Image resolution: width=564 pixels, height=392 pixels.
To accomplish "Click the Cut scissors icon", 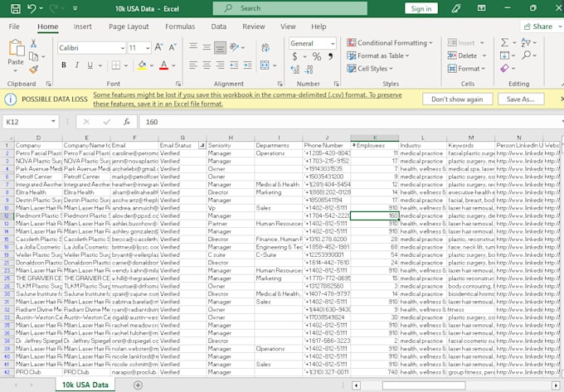I will [x=34, y=43].
